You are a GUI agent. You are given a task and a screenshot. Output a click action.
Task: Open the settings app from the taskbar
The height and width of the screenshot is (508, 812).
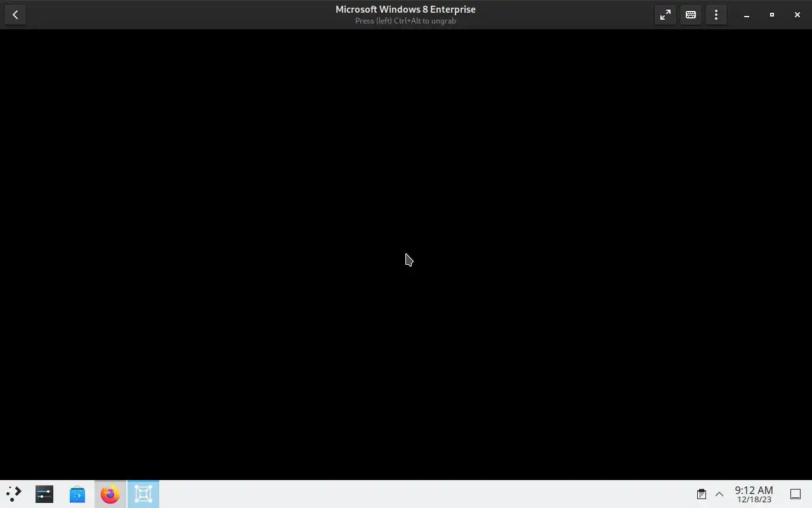click(44, 494)
